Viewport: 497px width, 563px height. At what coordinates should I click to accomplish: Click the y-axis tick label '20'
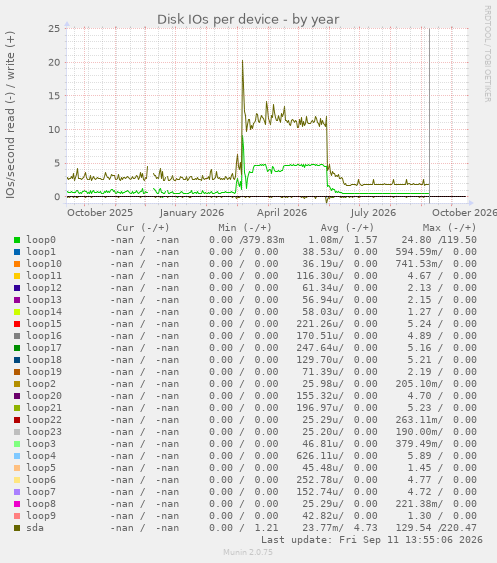click(54, 62)
